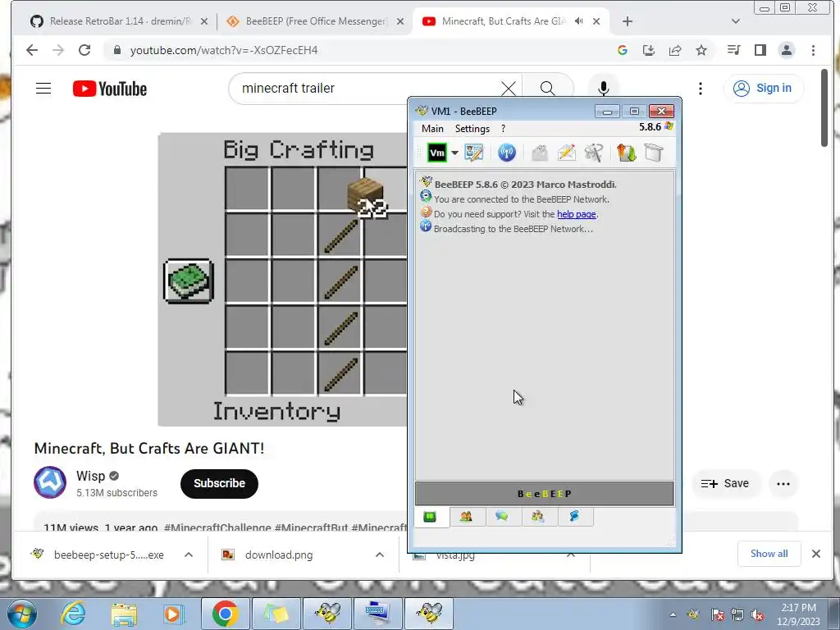Viewport: 840px width, 630px height.
Task: Switch to the BeeBEEP Free Office Messenger tab
Action: 314,21
